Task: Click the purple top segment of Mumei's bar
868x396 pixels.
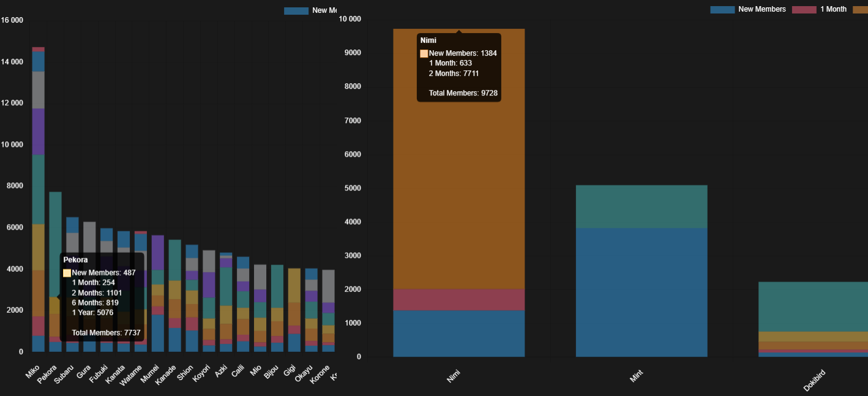Action: 158,252
